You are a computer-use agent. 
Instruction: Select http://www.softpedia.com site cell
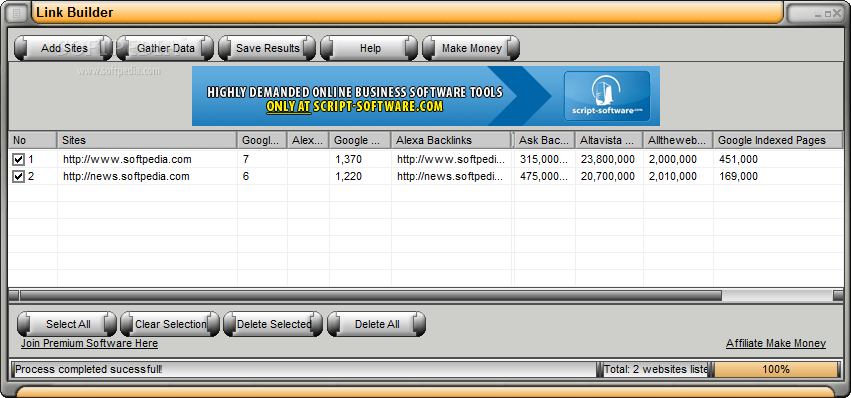pos(127,160)
